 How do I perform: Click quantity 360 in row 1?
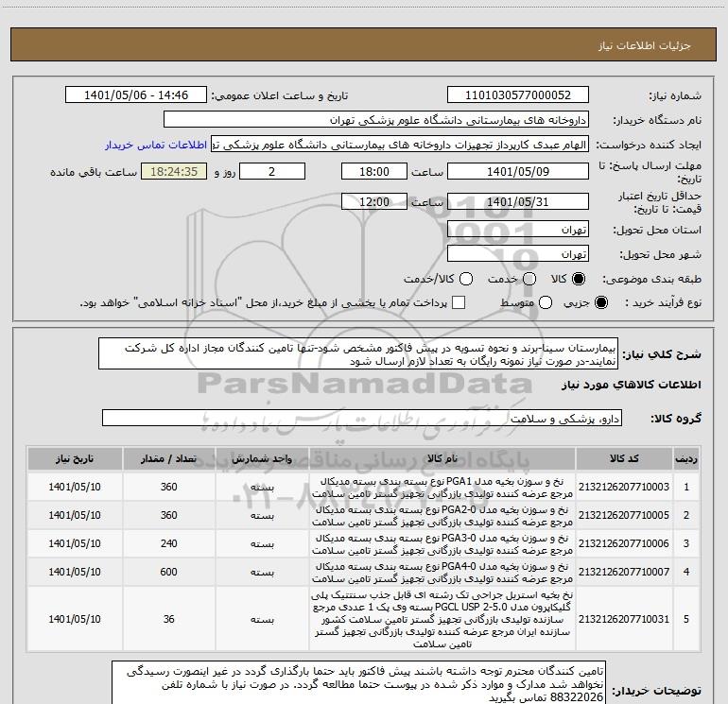(x=169, y=487)
